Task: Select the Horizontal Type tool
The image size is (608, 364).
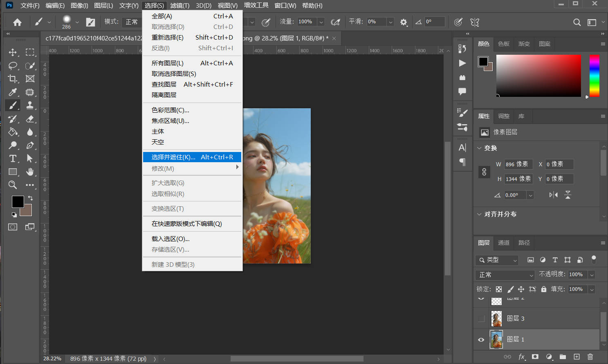Action: click(x=13, y=159)
